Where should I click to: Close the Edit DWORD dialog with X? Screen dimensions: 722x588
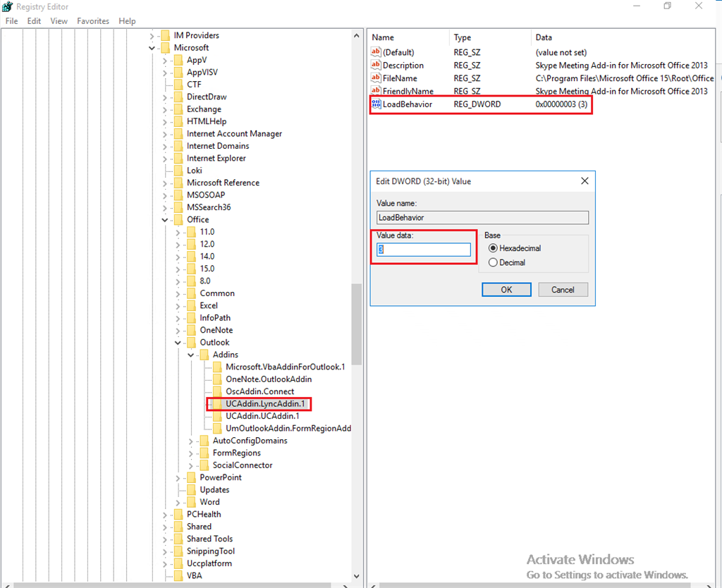click(585, 181)
